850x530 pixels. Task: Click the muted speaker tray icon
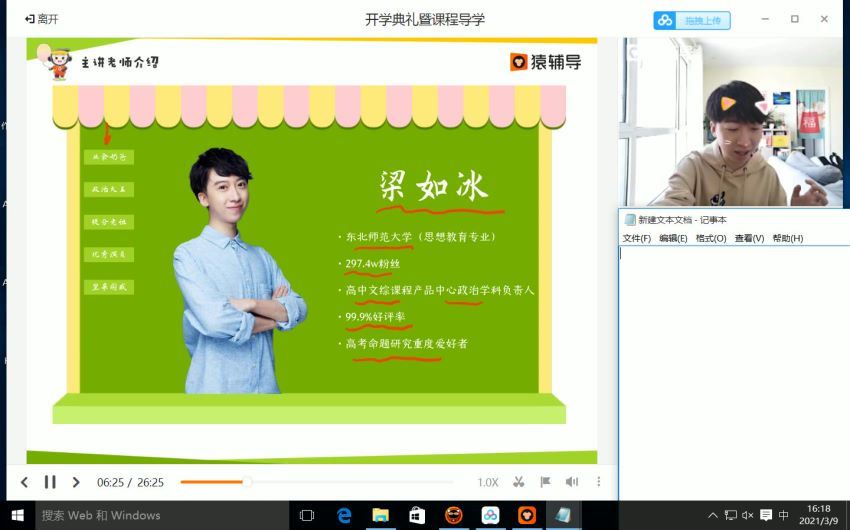pos(748,515)
